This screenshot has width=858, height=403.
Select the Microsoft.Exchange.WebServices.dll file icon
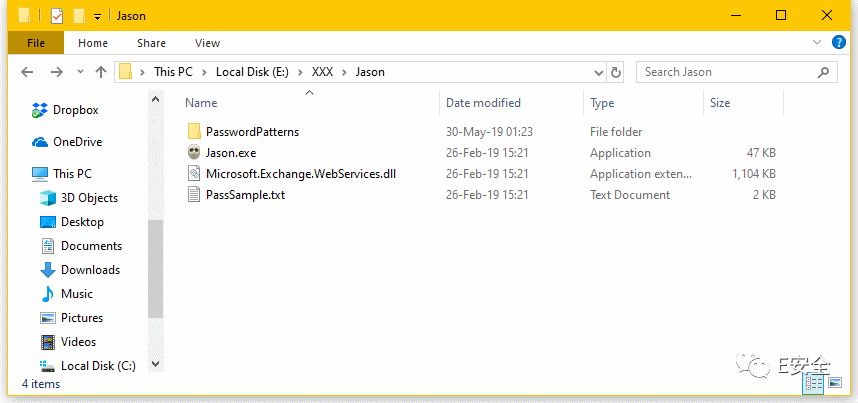click(x=194, y=174)
